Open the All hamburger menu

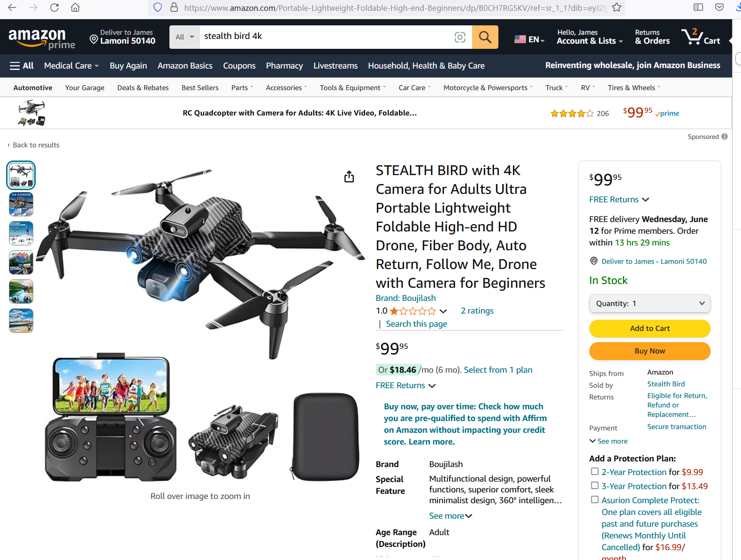tap(22, 66)
